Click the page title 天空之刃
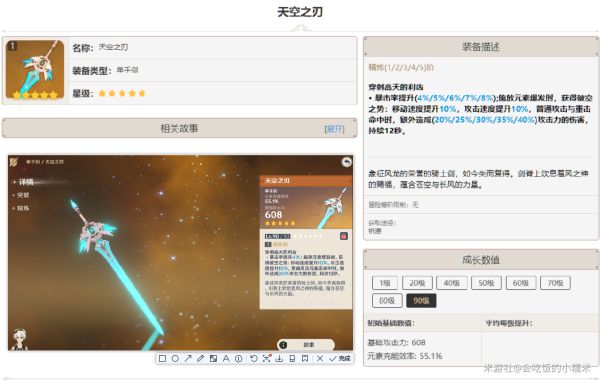Screen dimensions: 600x382 [x=300, y=12]
